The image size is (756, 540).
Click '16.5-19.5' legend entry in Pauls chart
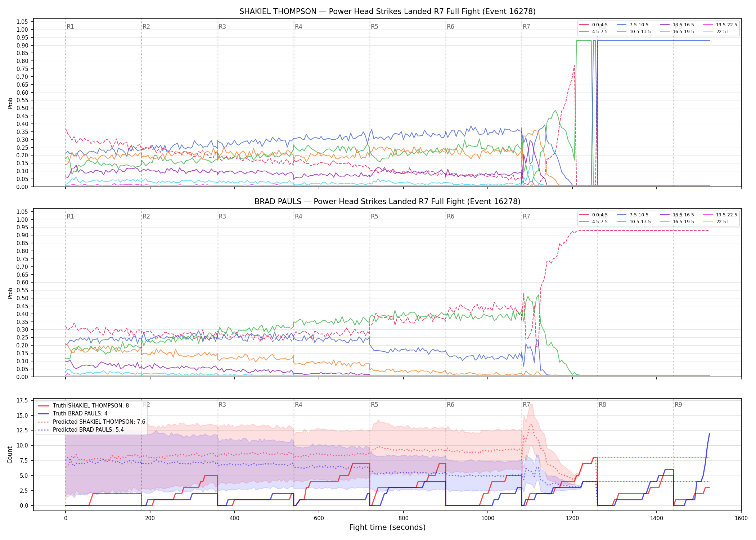point(677,222)
